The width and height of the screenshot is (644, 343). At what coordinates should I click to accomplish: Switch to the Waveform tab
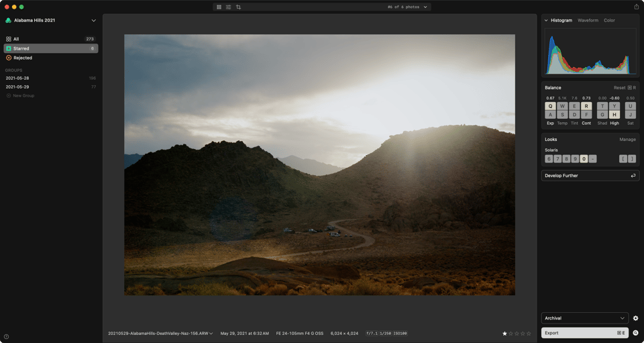tap(588, 20)
